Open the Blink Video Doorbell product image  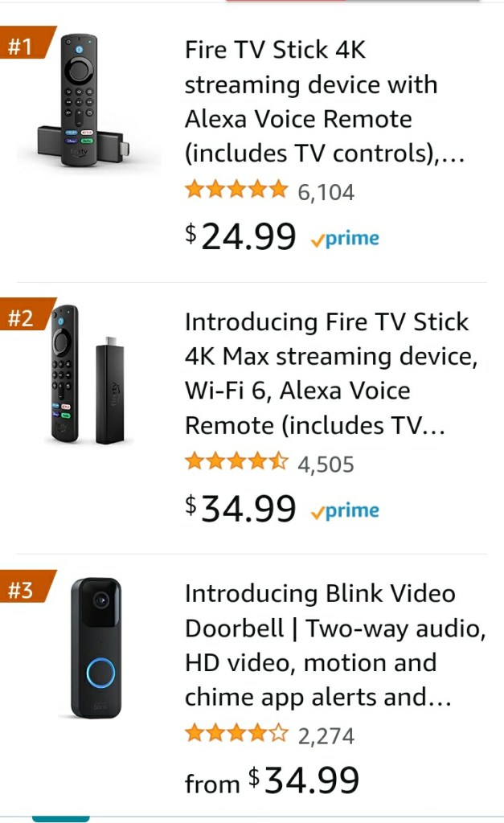[96, 647]
